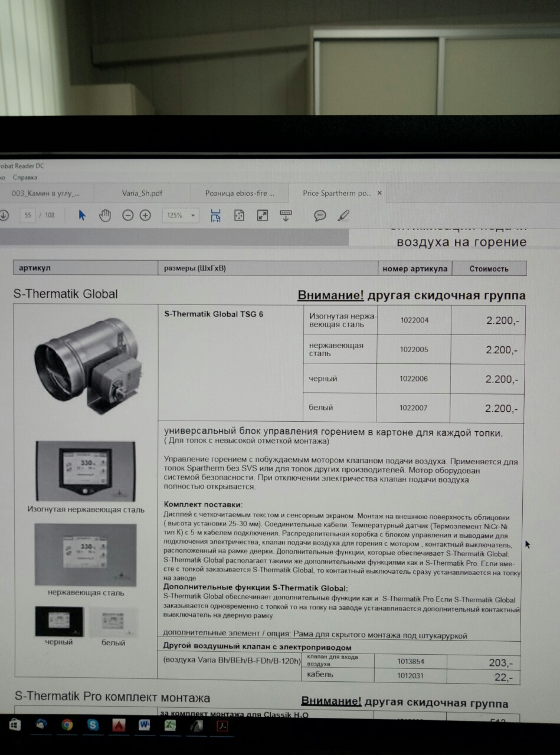
Task: Add a comment with speech bubble tool
Action: coord(320,215)
